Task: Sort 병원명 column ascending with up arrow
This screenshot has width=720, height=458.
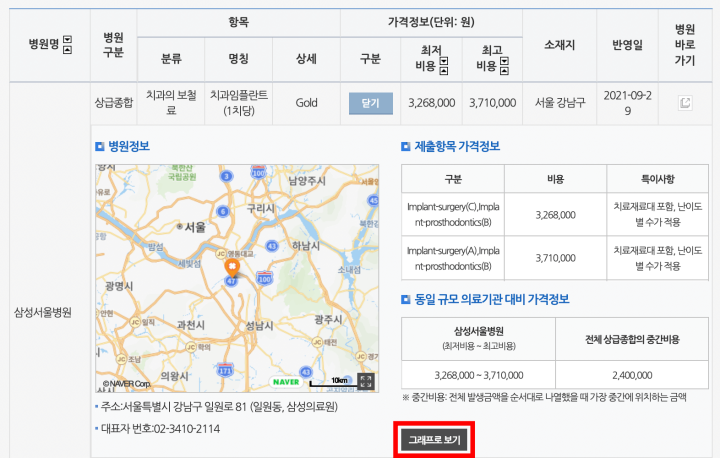Action: tap(68, 49)
